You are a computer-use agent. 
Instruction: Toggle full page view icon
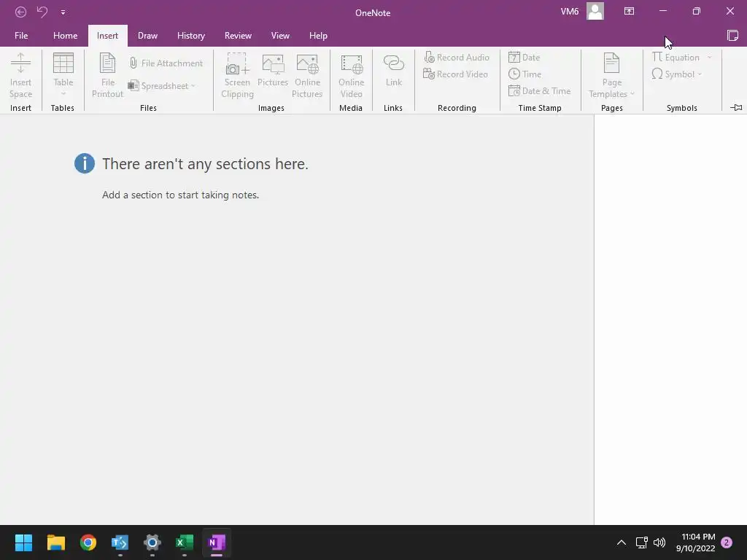pos(732,36)
